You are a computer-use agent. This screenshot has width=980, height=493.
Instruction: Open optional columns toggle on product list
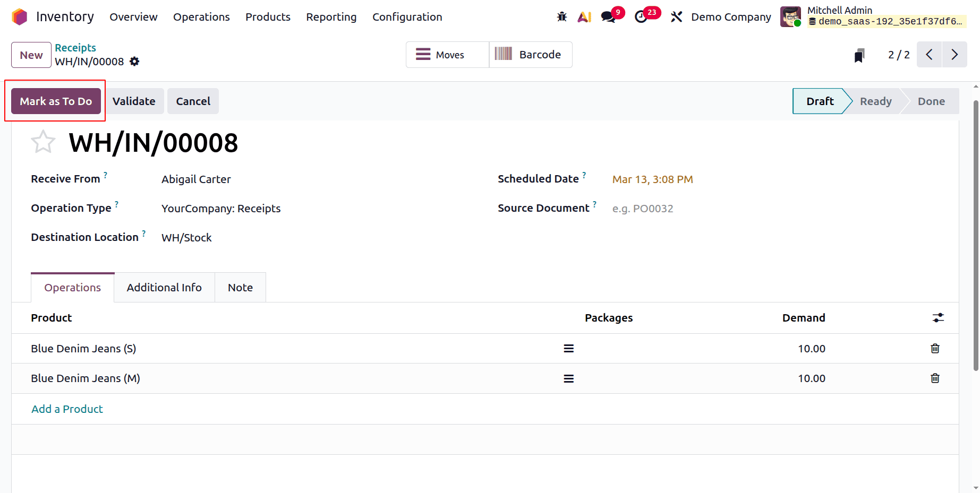[938, 317]
